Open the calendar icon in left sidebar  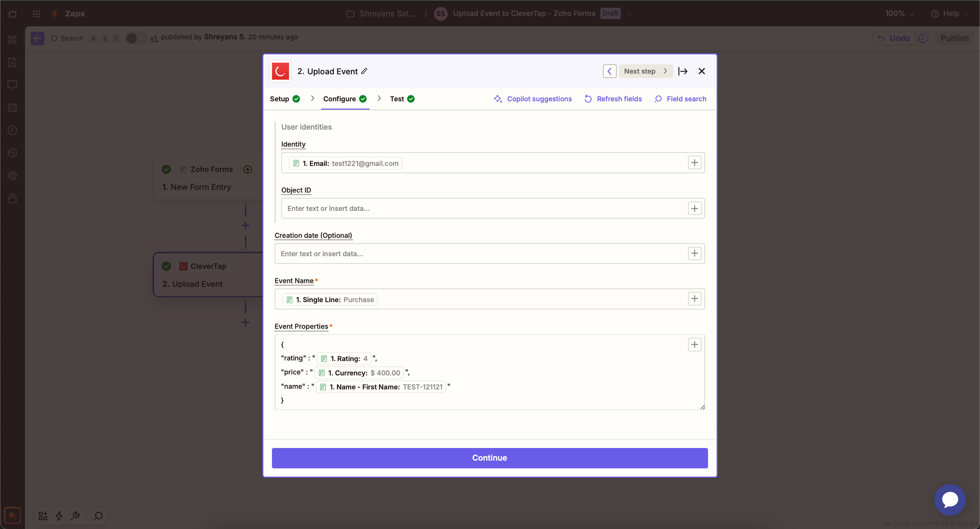pyautogui.click(x=12, y=107)
